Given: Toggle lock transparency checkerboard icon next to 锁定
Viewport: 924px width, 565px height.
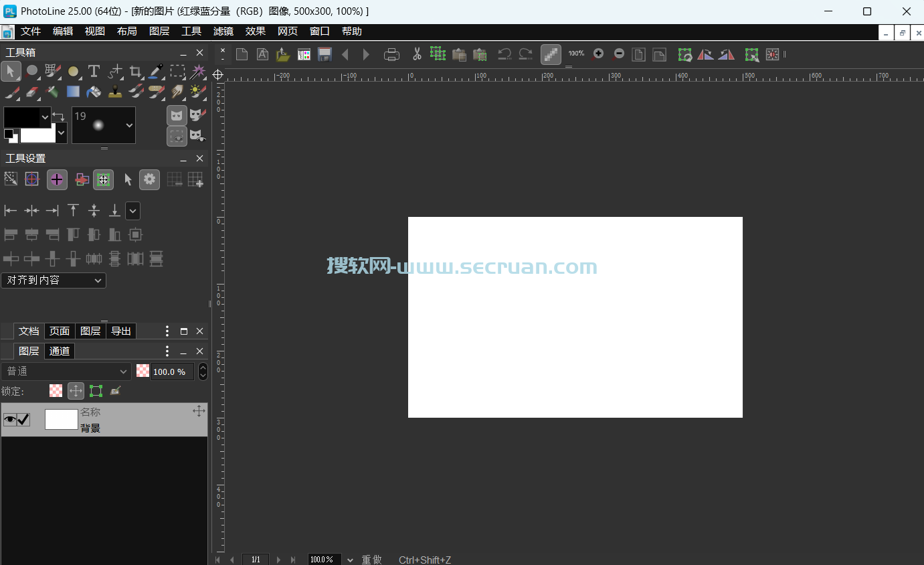Looking at the screenshot, I should click(56, 390).
